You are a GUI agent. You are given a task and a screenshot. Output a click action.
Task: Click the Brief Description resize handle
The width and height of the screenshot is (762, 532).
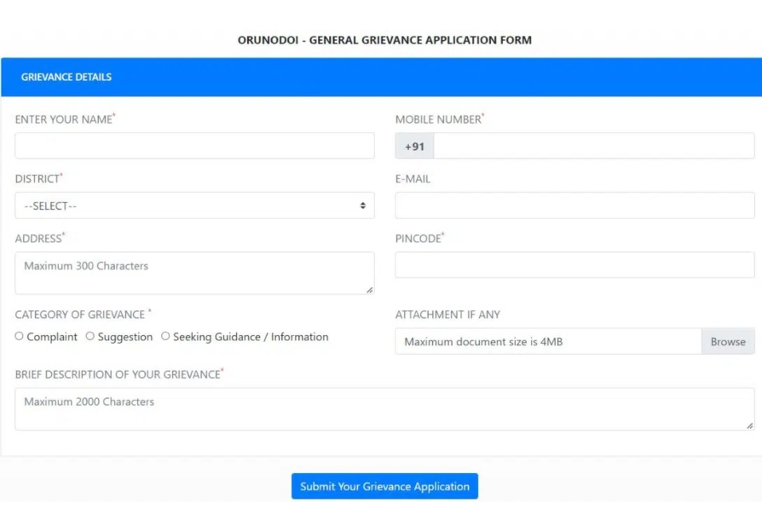[x=750, y=425]
